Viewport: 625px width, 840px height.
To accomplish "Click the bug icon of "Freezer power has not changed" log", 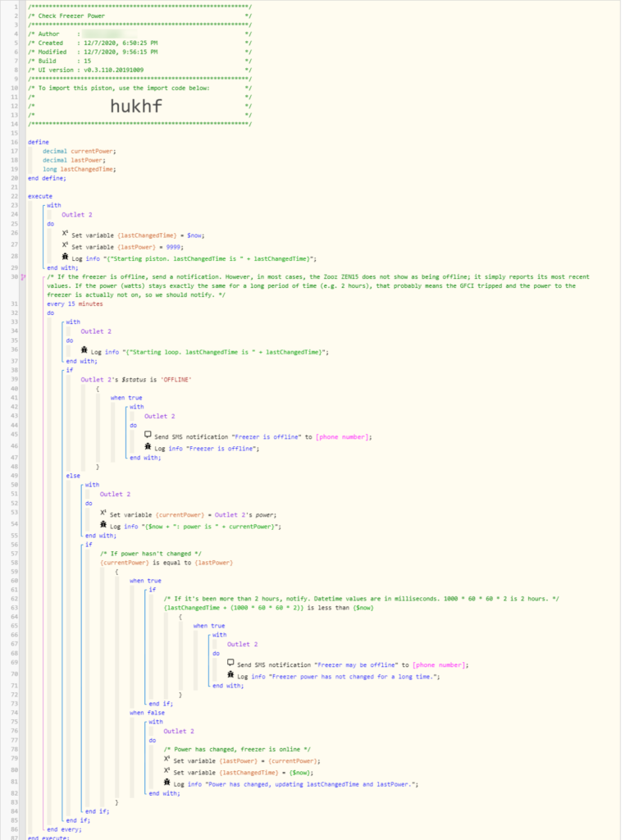I will tap(230, 675).
